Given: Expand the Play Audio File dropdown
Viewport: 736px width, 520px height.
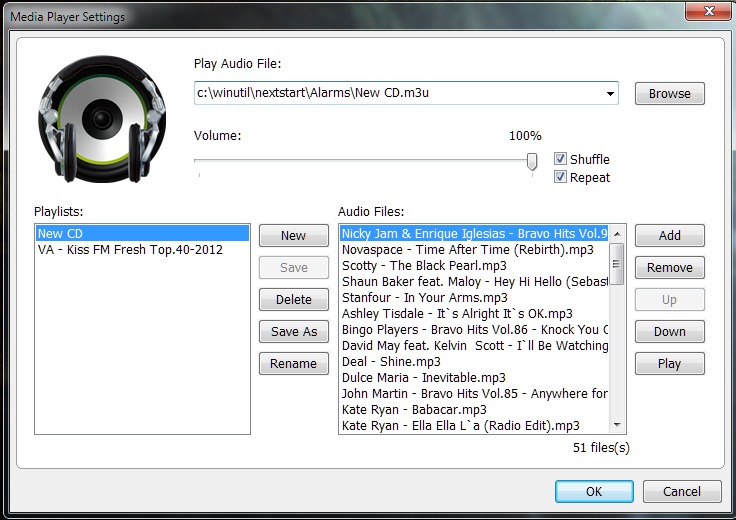Looking at the screenshot, I should pos(610,94).
